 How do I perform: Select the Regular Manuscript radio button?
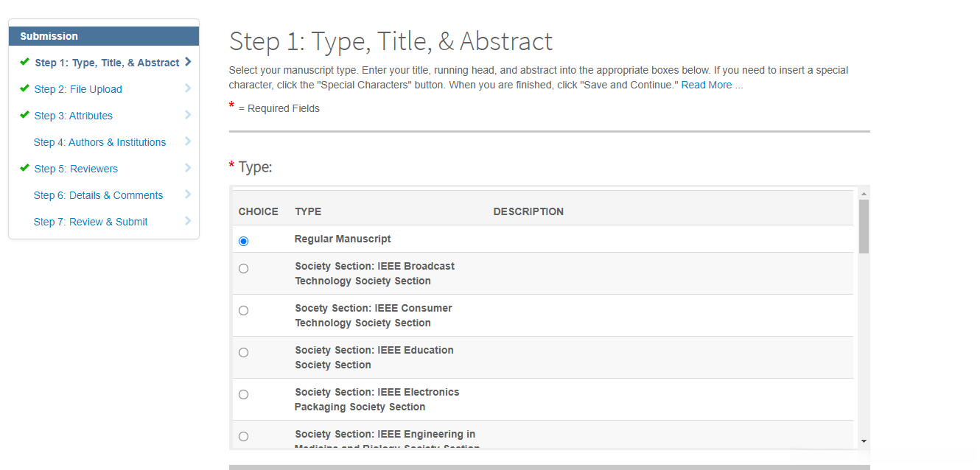pos(244,241)
